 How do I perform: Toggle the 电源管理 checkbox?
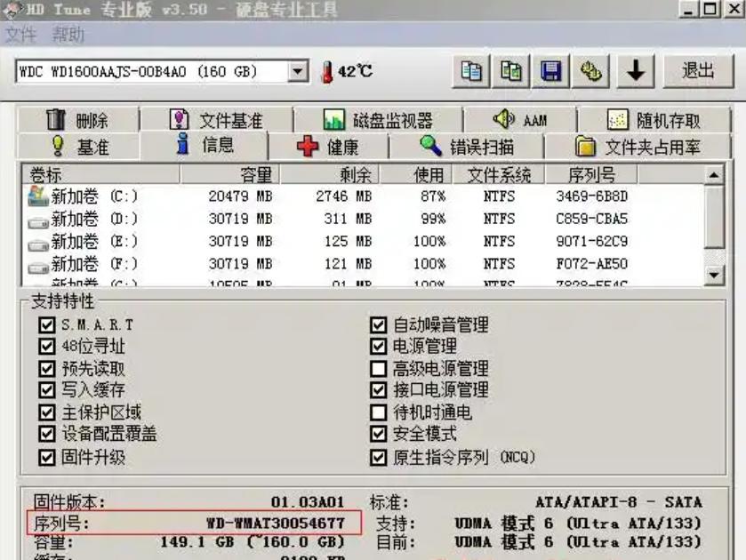tap(378, 347)
